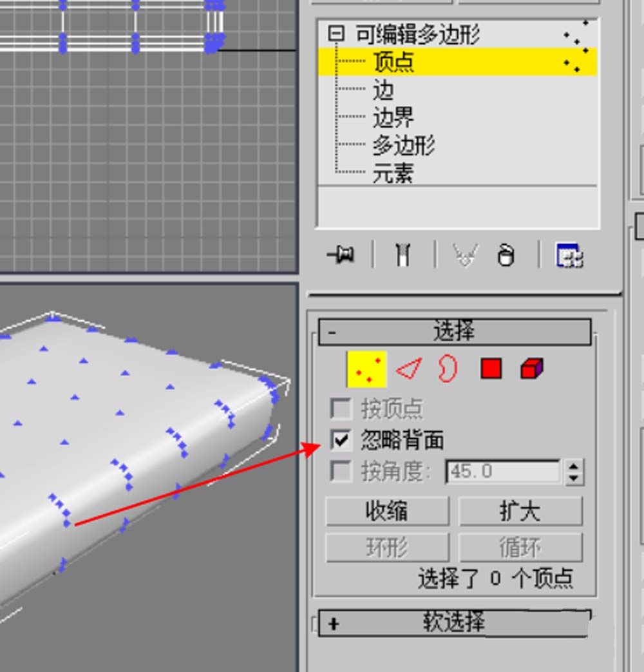Click the Pin Stack icon
Viewport: 644px width, 672px height.
341,254
